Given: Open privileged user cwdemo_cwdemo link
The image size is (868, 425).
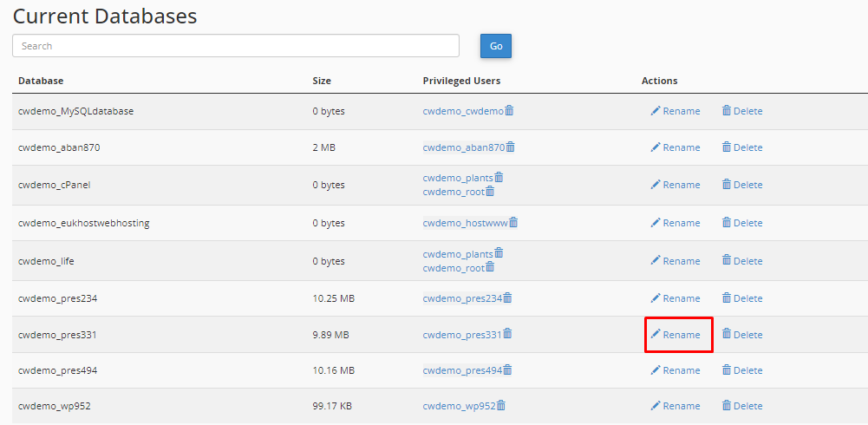Looking at the screenshot, I should 463,111.
